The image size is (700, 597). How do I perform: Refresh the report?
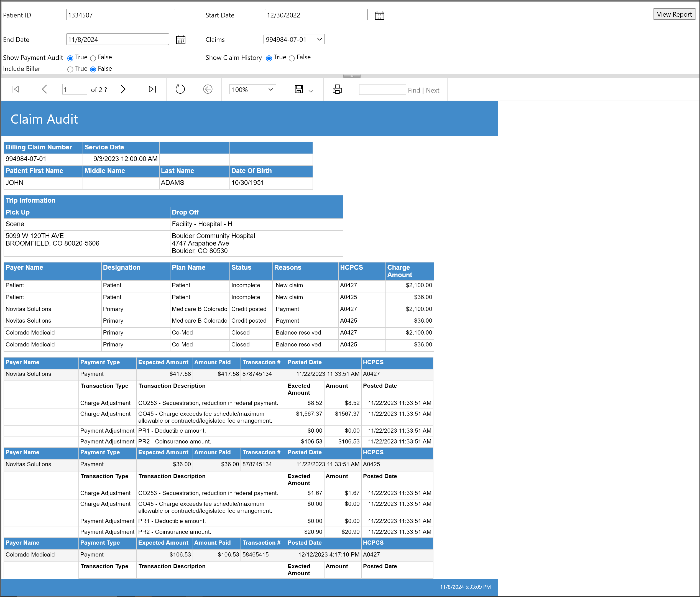click(180, 89)
